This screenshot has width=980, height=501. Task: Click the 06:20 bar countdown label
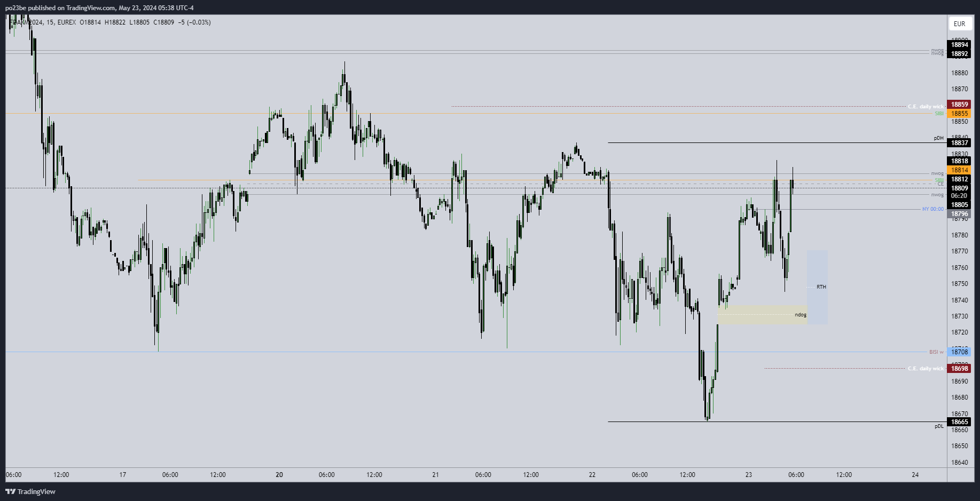pos(959,196)
